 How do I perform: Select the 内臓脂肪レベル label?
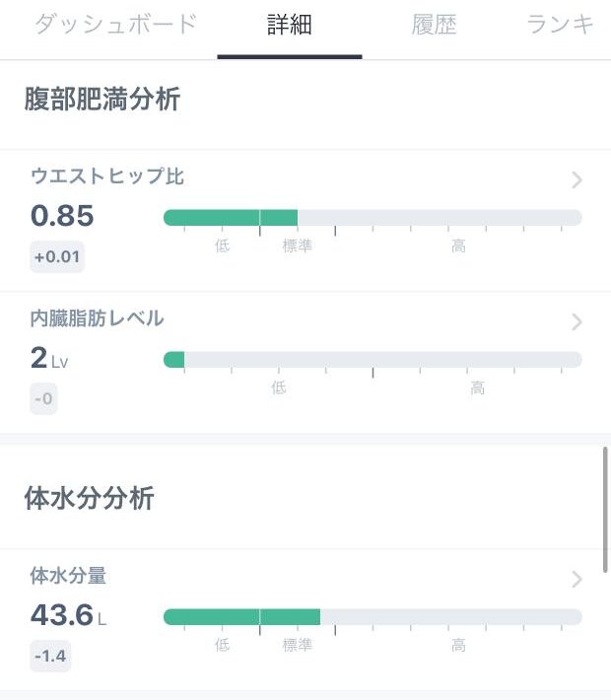pos(98,318)
